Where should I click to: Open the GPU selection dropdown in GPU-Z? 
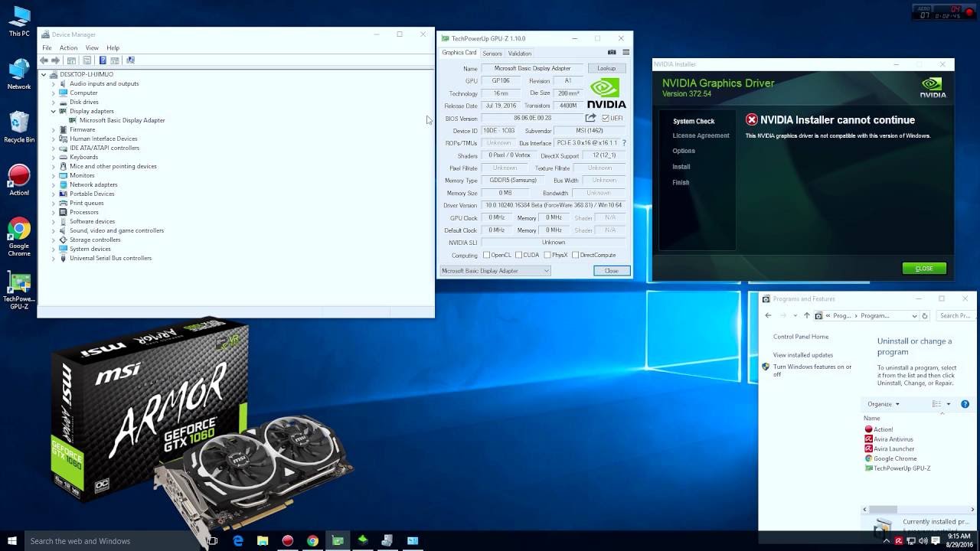[x=495, y=271]
